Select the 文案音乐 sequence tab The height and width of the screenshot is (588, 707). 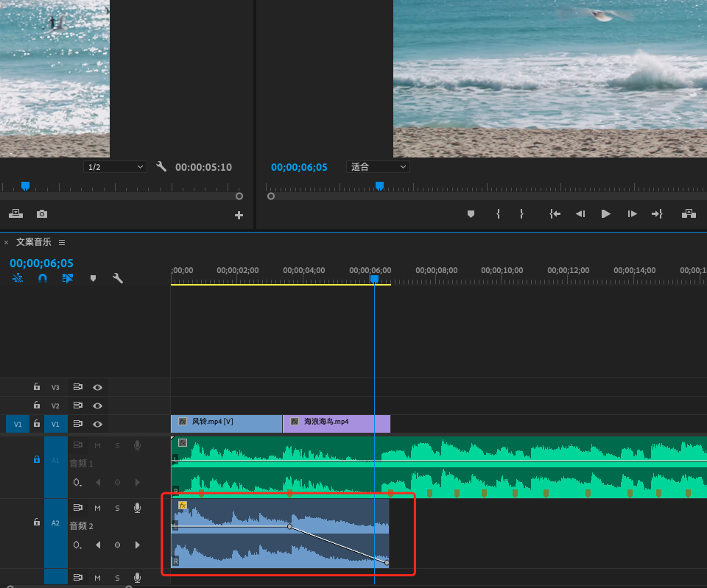pyautogui.click(x=34, y=242)
